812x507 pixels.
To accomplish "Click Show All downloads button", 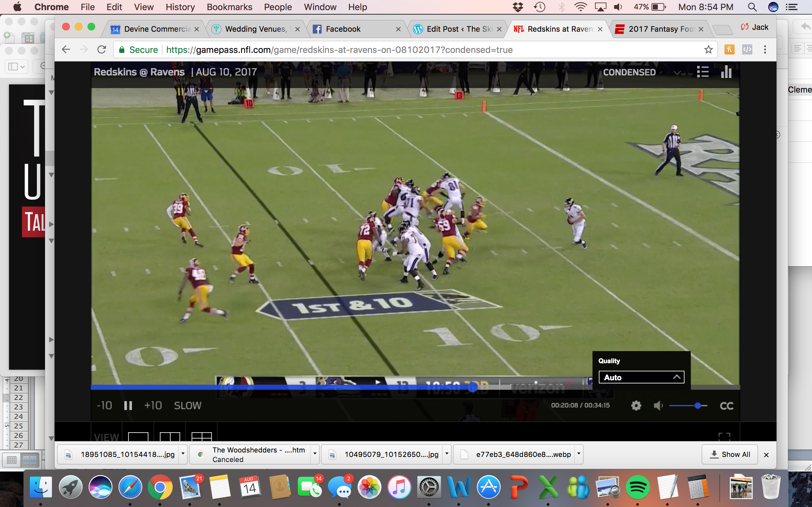I will pyautogui.click(x=730, y=454).
